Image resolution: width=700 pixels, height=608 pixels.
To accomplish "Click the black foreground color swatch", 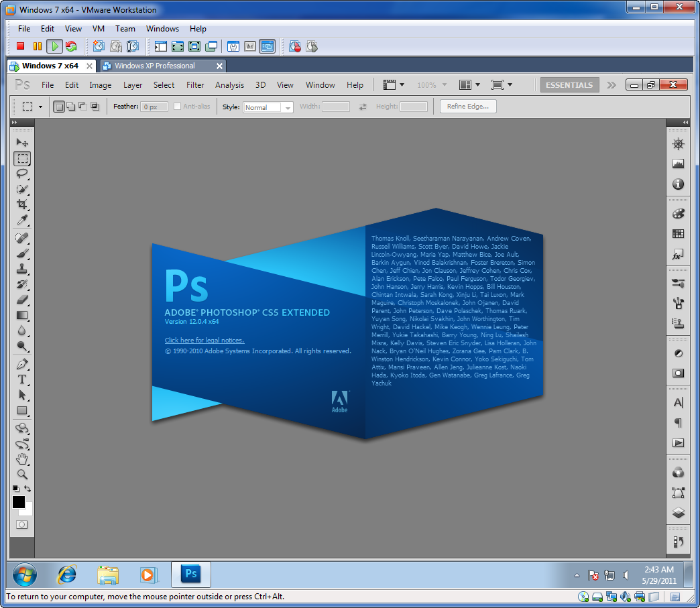I will 18,502.
